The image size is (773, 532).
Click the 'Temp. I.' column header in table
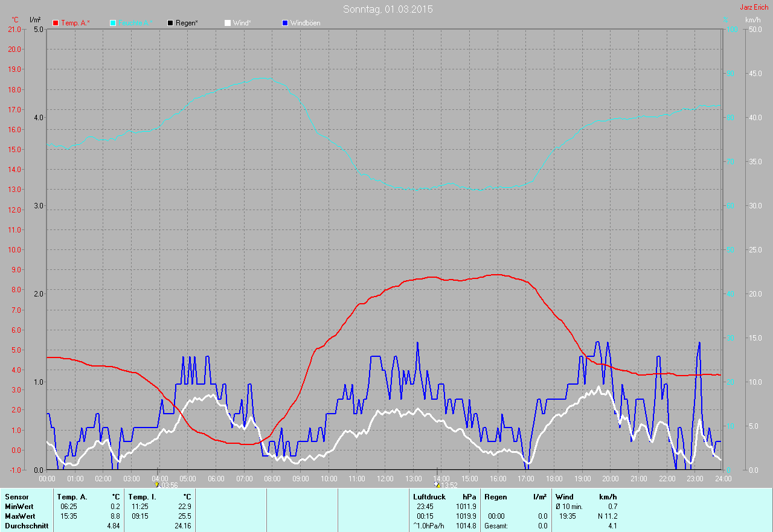coord(143,497)
